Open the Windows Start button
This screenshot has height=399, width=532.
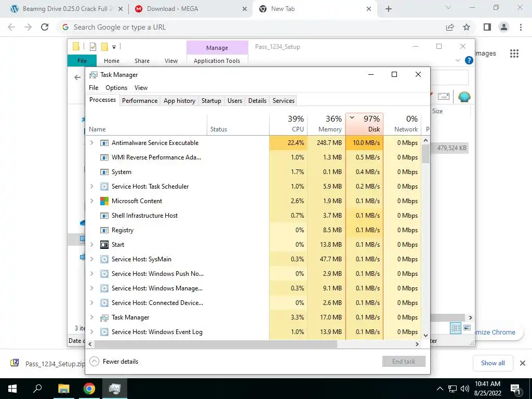[12, 389]
